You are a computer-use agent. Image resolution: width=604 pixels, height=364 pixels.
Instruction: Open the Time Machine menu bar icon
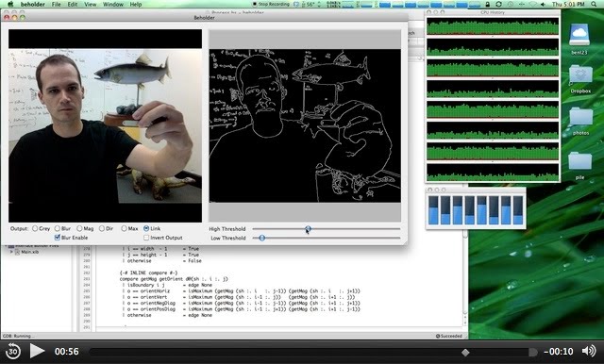(x=511, y=4)
